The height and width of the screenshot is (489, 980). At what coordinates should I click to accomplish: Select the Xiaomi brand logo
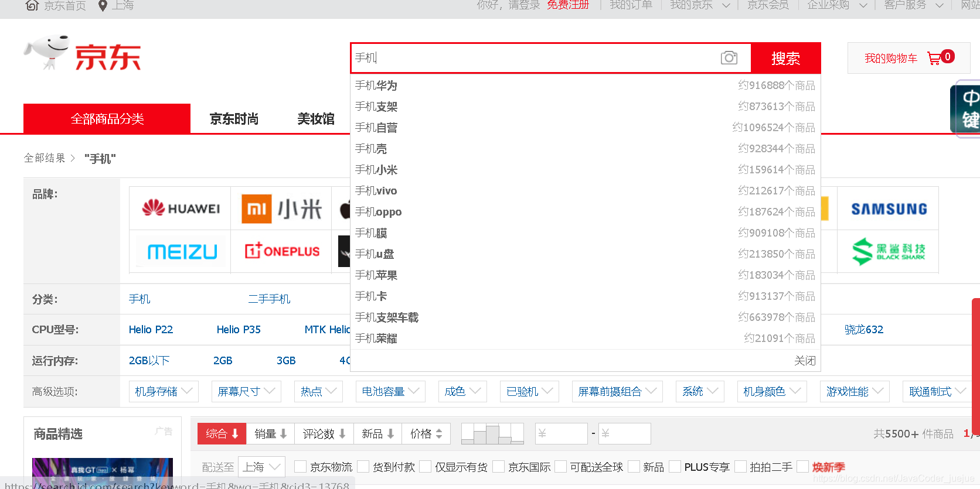tap(282, 209)
